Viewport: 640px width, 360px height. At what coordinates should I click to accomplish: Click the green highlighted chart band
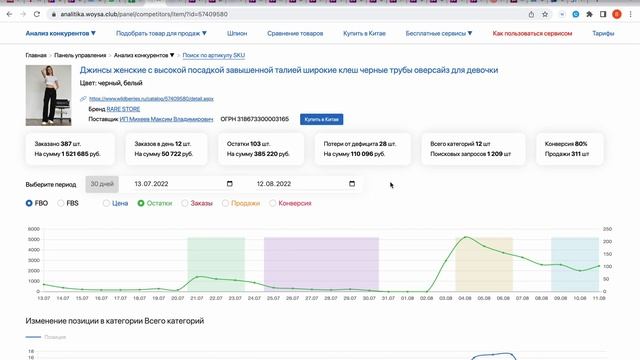click(216, 264)
